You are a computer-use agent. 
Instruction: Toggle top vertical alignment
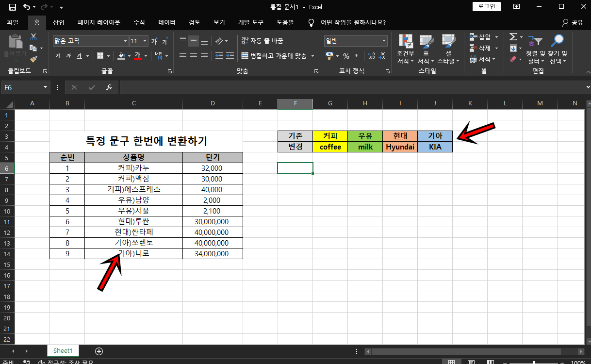click(x=183, y=41)
